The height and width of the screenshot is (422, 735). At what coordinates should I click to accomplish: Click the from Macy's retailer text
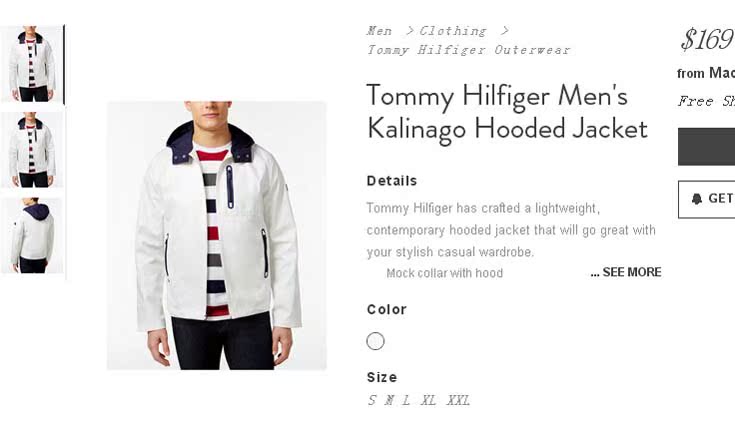point(706,73)
